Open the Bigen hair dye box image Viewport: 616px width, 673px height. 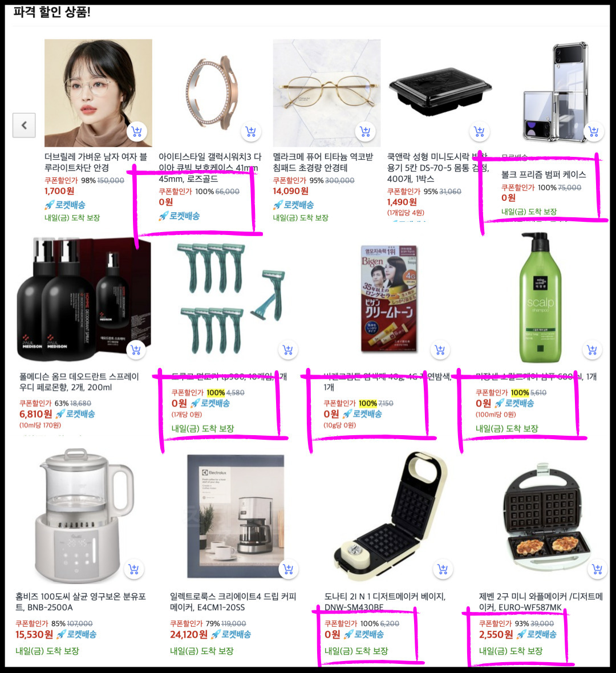pyautogui.click(x=389, y=298)
